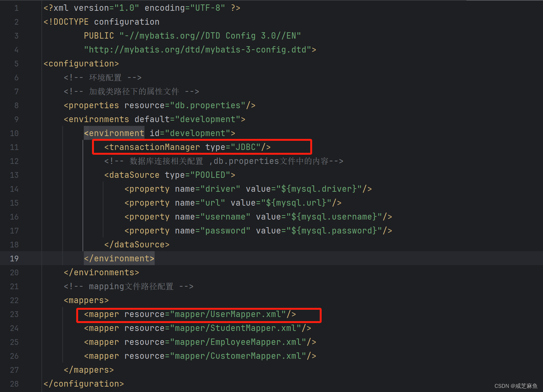This screenshot has width=543, height=392.
Task: Click the closing dataSource tag
Action: tap(137, 245)
